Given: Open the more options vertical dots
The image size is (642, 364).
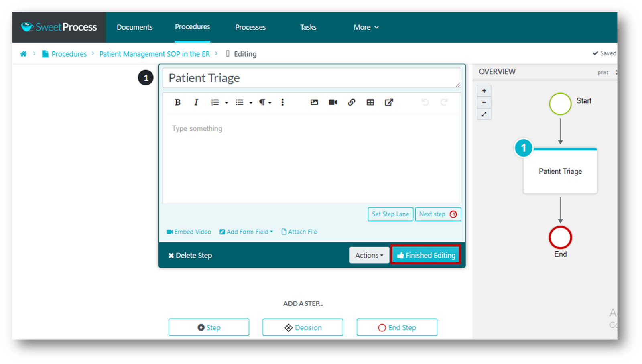Looking at the screenshot, I should coord(282,102).
